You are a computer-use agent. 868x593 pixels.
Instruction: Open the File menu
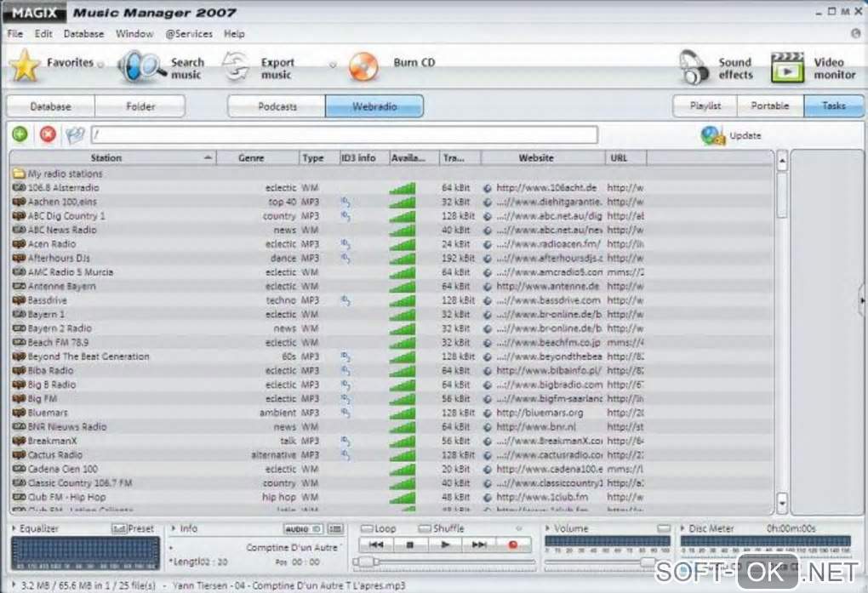click(x=15, y=34)
